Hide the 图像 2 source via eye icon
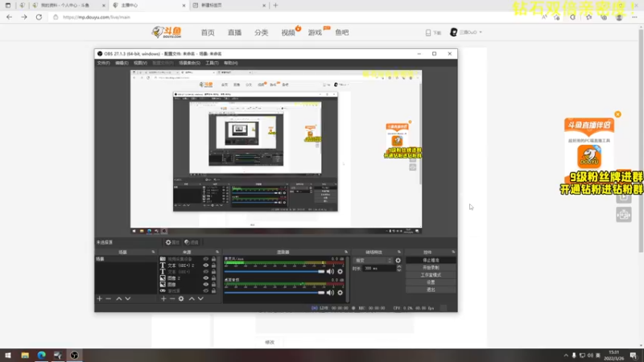This screenshot has width=644, height=362. [x=206, y=278]
